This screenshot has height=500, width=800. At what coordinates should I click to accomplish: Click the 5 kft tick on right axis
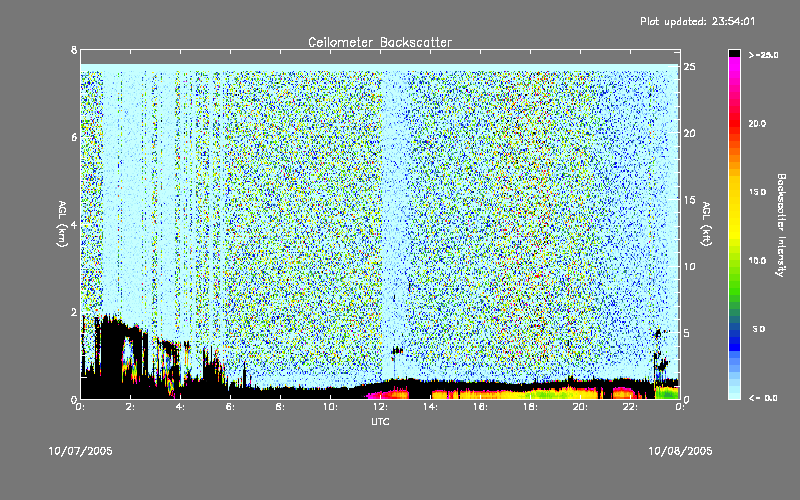[x=687, y=333]
